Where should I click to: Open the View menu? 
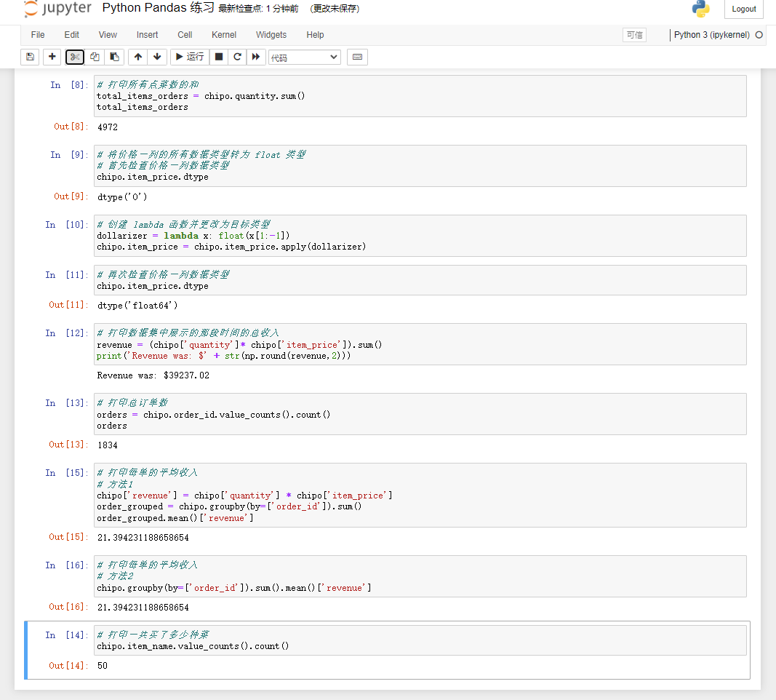tap(108, 35)
